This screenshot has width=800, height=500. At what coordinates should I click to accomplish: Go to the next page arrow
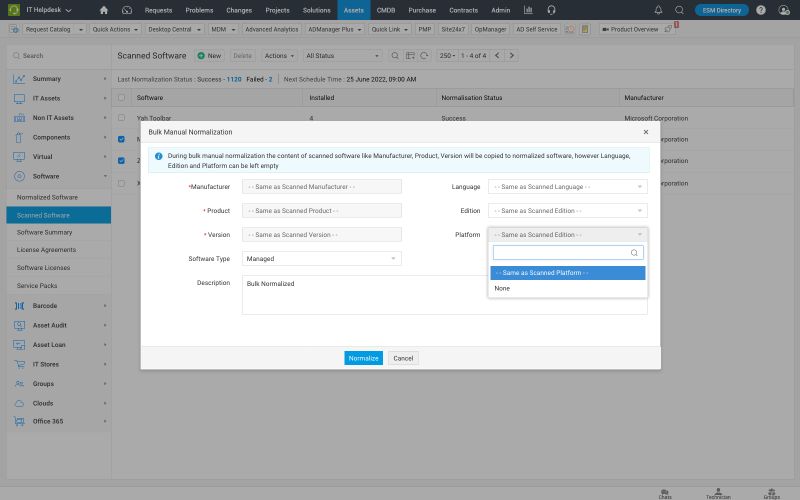[x=512, y=56]
